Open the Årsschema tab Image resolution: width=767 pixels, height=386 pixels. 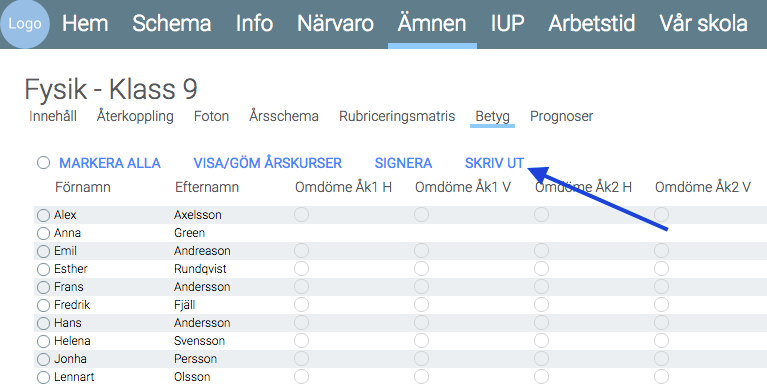(x=284, y=116)
